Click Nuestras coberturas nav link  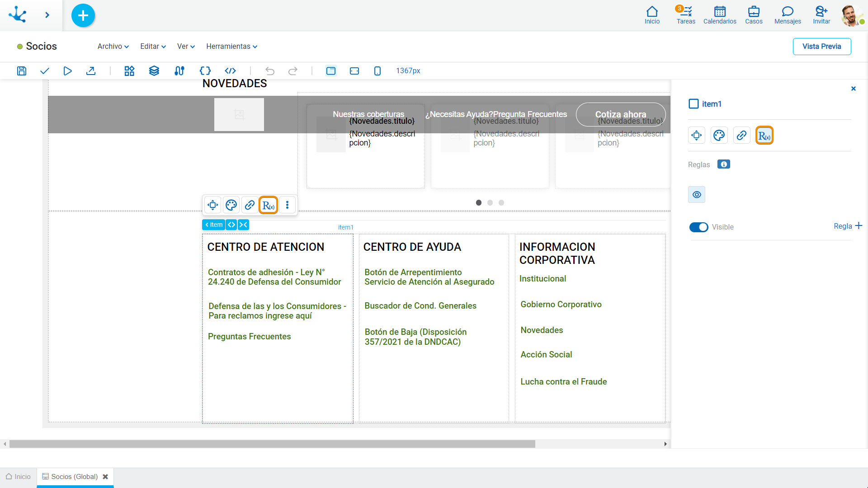tap(368, 114)
